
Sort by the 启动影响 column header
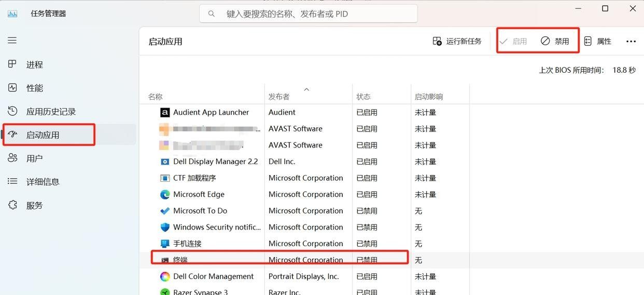click(429, 97)
